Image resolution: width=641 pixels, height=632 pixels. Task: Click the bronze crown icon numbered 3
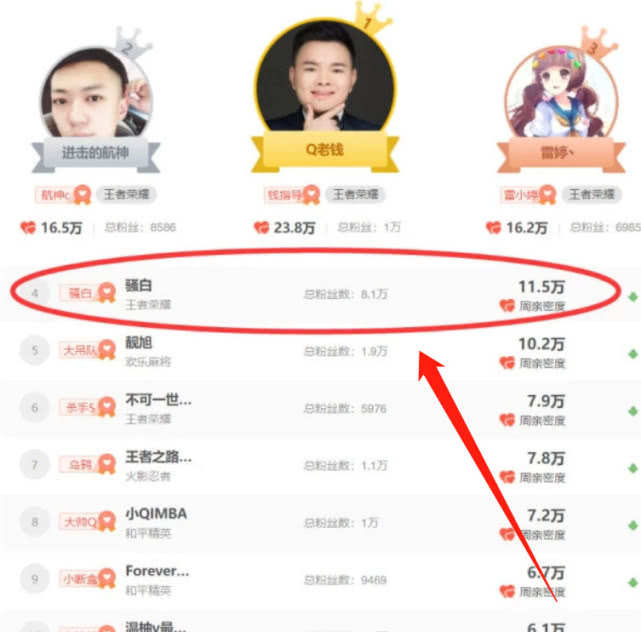click(598, 44)
